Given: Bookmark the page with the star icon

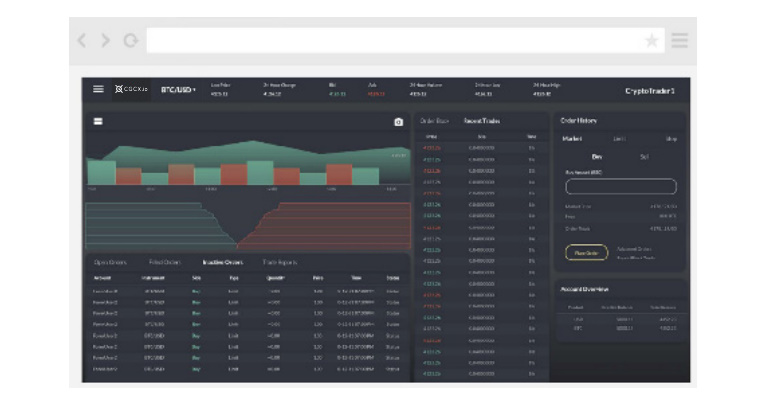Looking at the screenshot, I should pyautogui.click(x=651, y=40).
